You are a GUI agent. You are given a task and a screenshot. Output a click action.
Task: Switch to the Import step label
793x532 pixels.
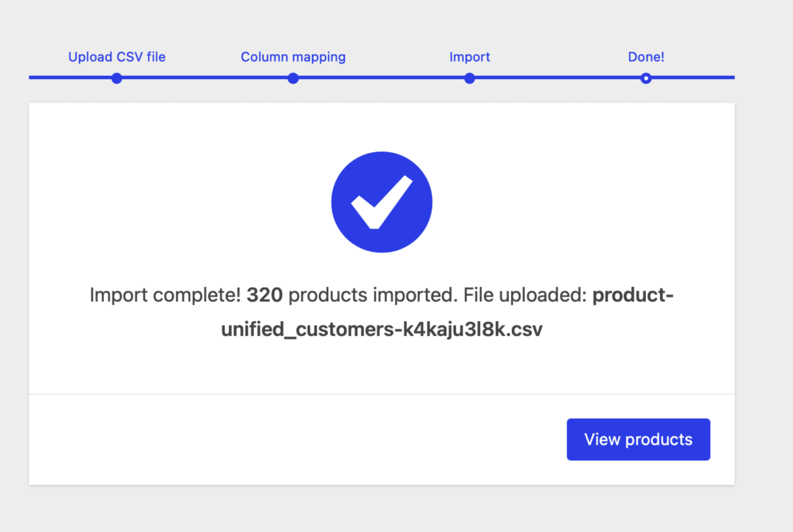[x=469, y=57]
